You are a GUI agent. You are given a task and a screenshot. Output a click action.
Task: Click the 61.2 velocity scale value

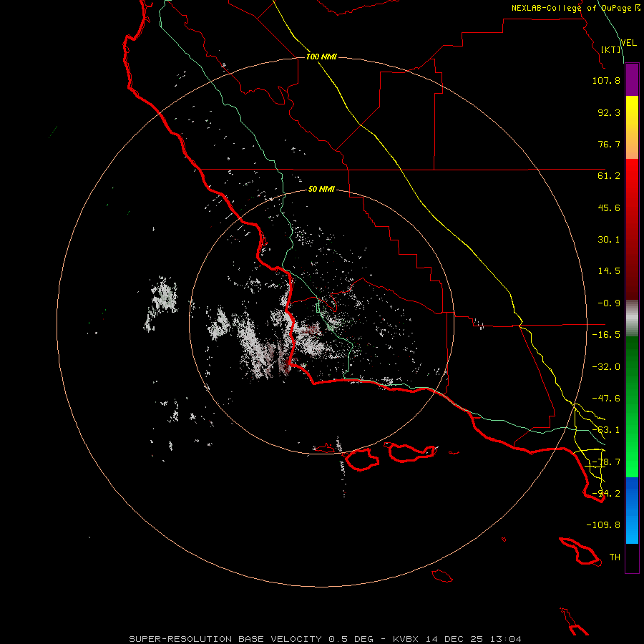(x=609, y=176)
